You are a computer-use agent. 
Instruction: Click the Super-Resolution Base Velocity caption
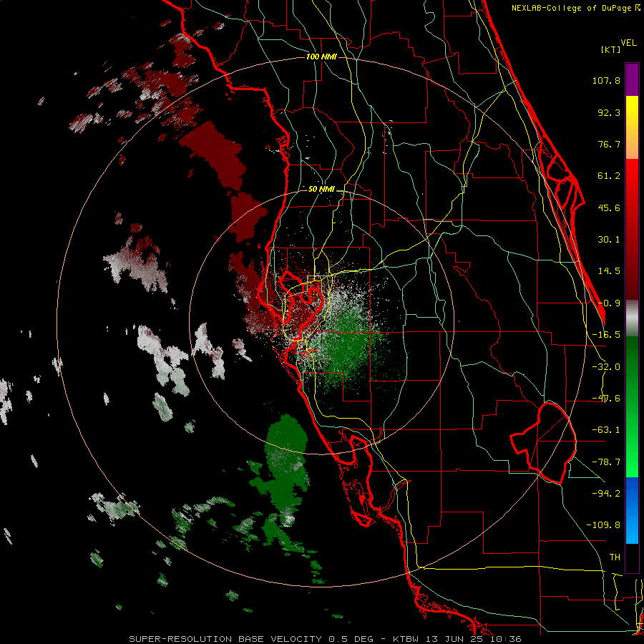coord(326,639)
